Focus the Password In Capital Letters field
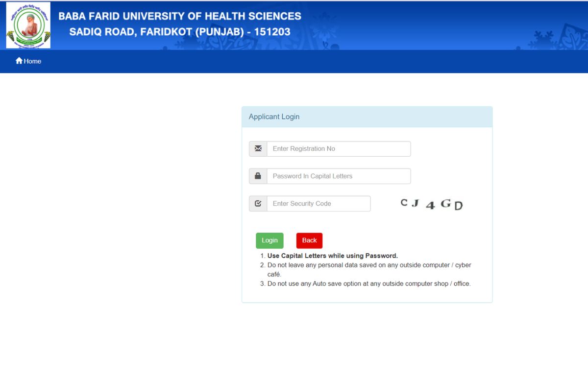588x376 pixels. tap(339, 176)
